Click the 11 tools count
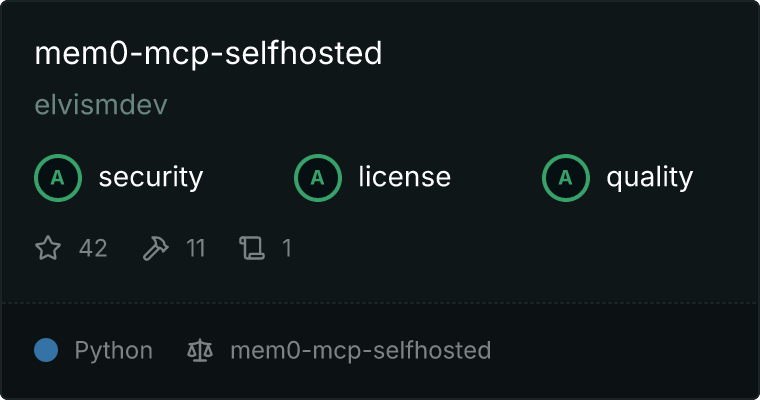Viewport: 760px width, 400px height. point(196,248)
